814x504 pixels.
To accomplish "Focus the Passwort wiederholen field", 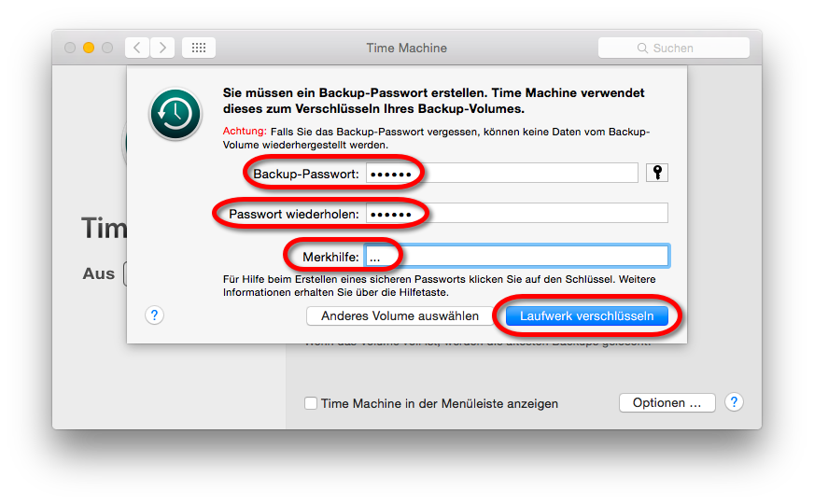I will coord(516,214).
